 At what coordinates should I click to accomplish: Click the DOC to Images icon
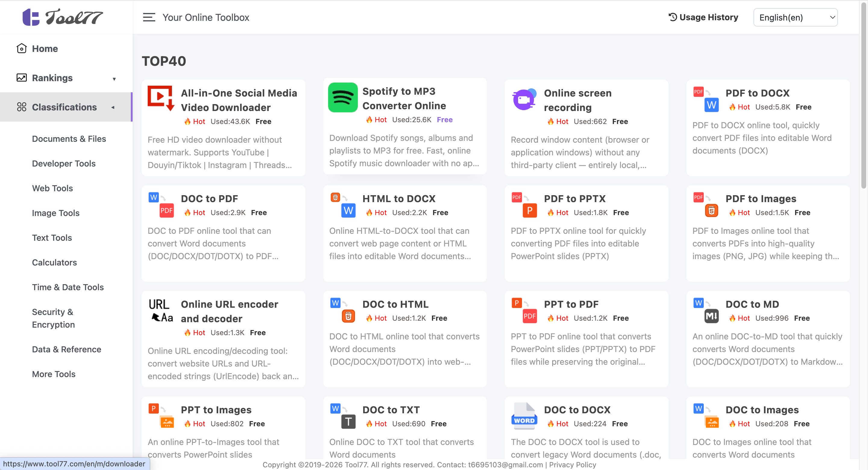[706, 416]
